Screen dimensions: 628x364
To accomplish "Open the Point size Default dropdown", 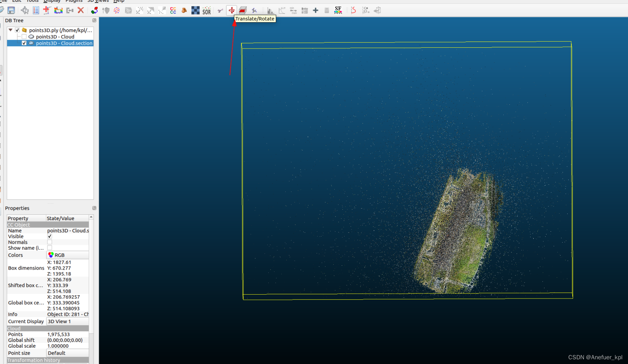I will click(68, 353).
